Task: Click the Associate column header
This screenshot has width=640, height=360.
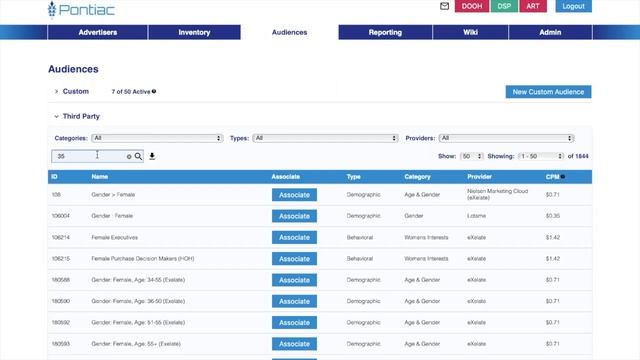Action: pos(286,177)
